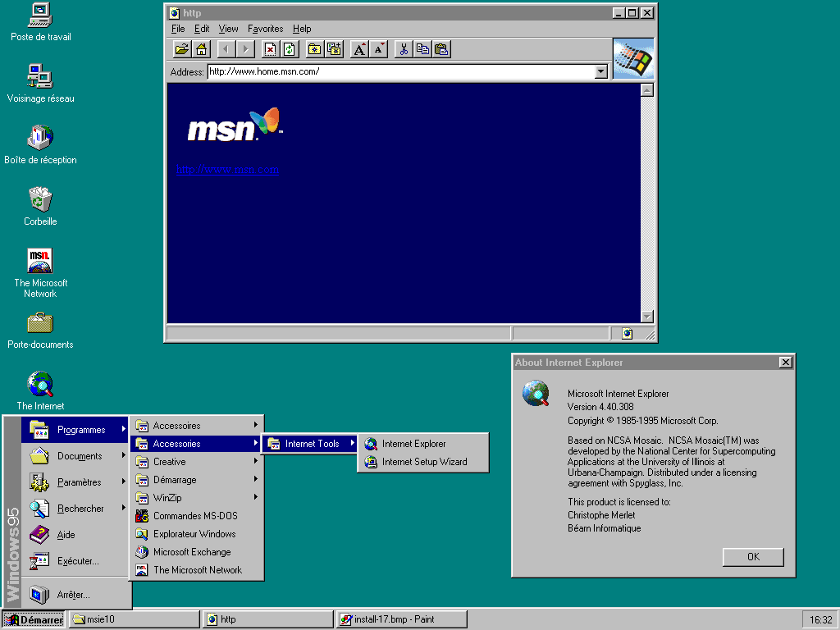The height and width of the screenshot is (630, 840).
Task: Select Internet Setup Wizard menu item
Action: coord(423,462)
